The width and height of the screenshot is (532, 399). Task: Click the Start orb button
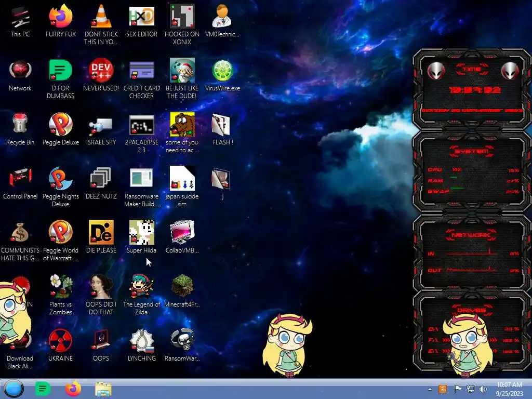point(14,389)
